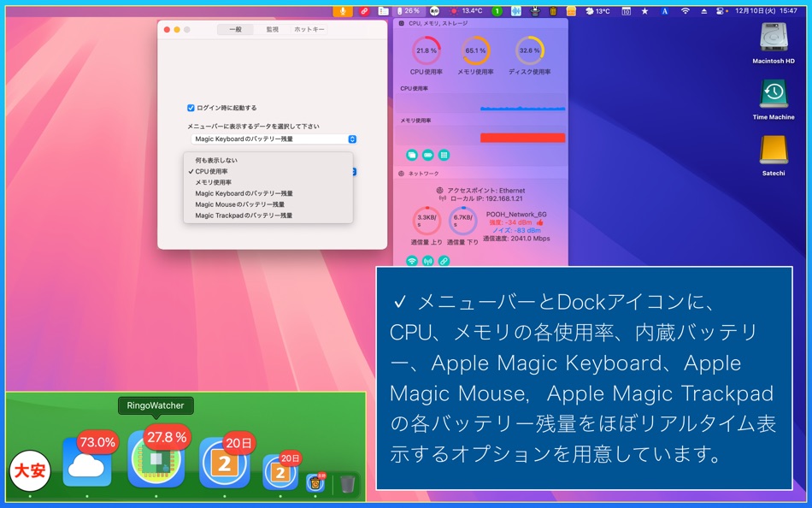Screen dimensions: 812x508
Task: Open the blue waveform menu bar icon
Action: point(515,11)
